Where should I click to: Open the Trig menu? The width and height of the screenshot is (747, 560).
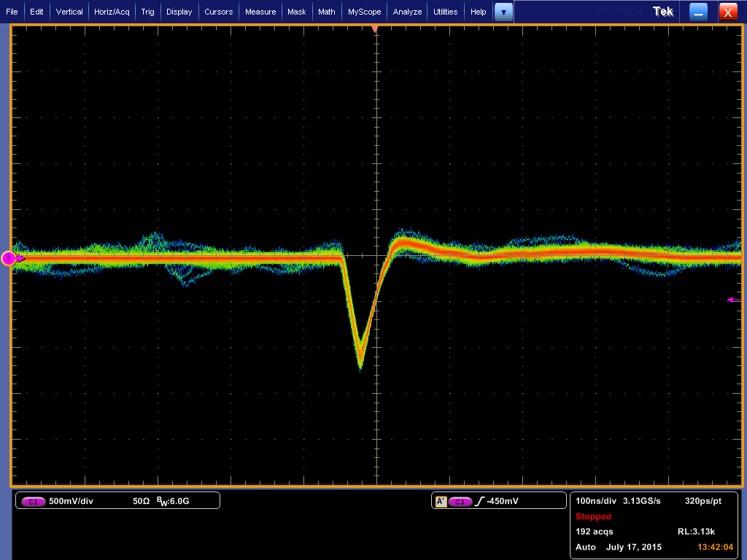coord(147,12)
